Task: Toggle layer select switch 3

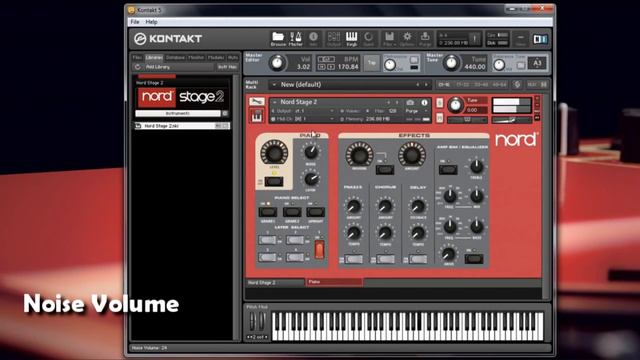Action: [x=267, y=258]
